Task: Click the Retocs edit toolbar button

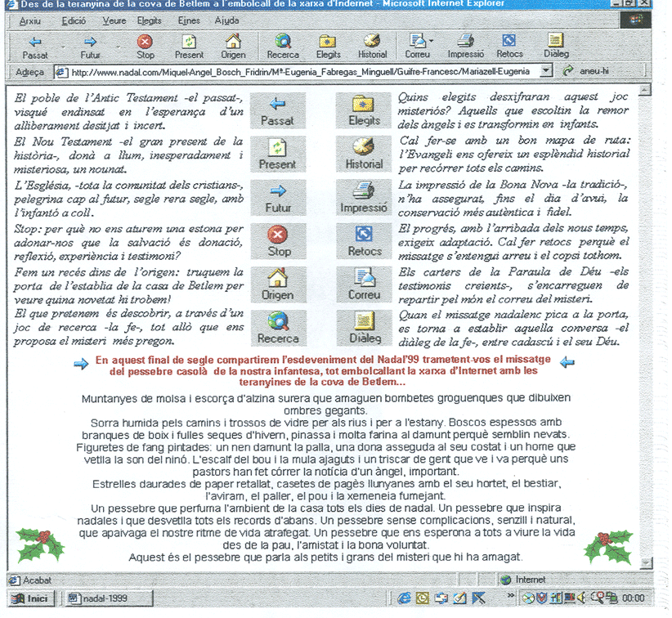Action: click(509, 47)
